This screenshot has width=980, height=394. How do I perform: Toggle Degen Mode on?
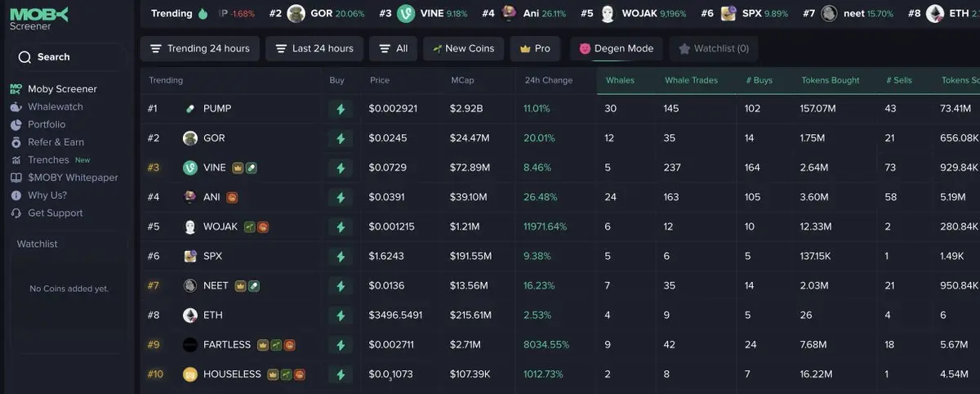point(617,49)
